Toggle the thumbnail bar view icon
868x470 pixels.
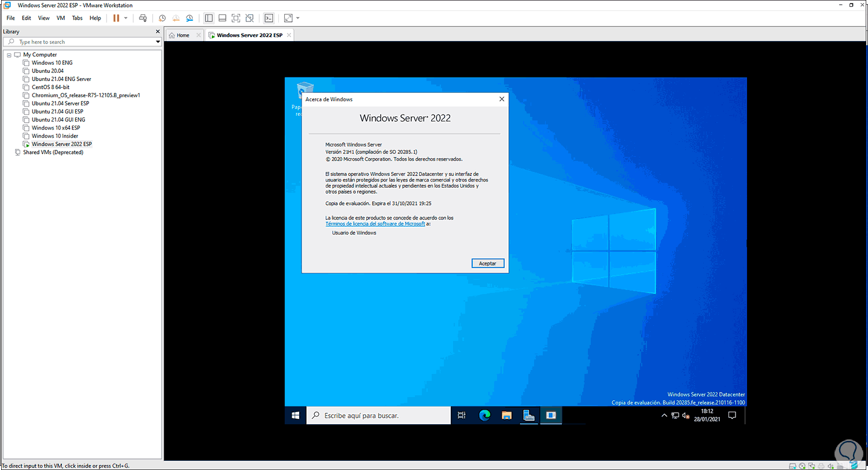pyautogui.click(x=222, y=18)
